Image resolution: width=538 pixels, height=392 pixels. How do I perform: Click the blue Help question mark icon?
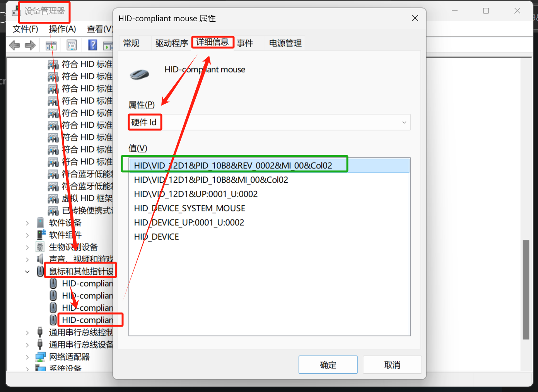(x=93, y=45)
